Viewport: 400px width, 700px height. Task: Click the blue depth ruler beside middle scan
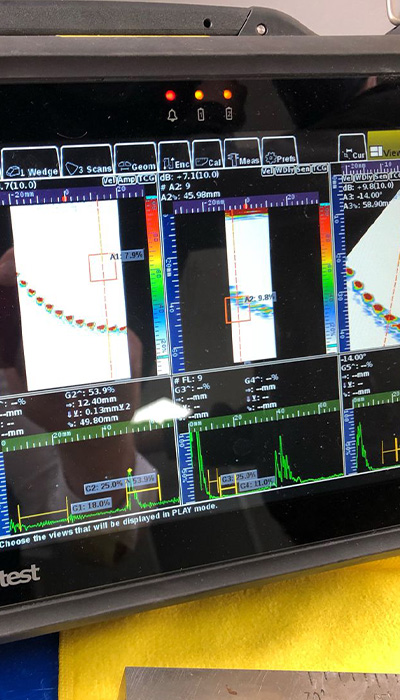pos(174,292)
